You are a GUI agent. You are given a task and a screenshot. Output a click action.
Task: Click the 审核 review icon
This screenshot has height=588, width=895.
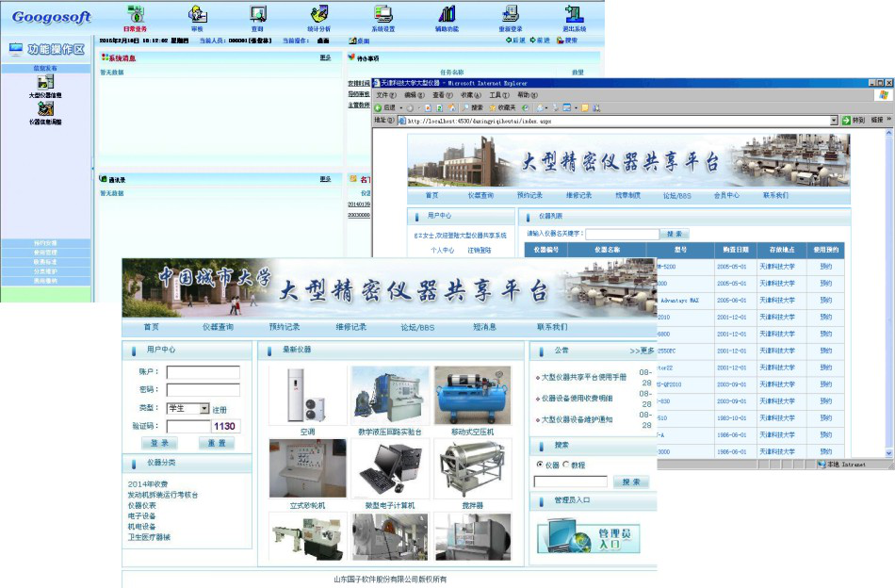[197, 14]
